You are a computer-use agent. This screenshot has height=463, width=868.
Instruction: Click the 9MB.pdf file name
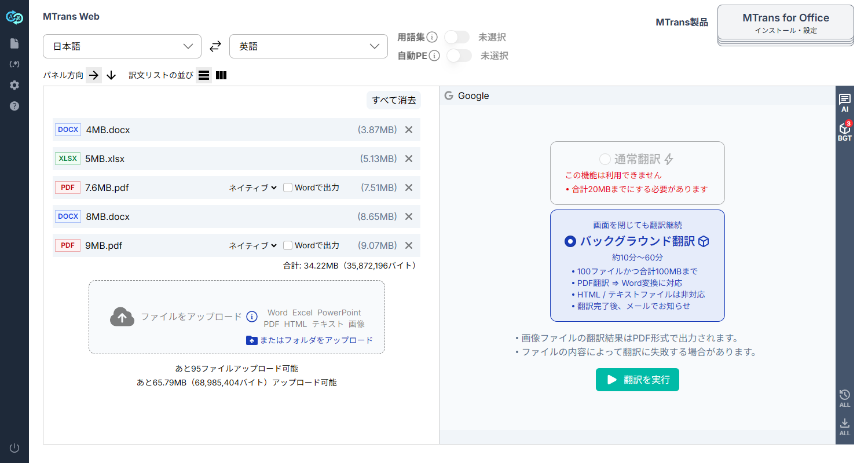tap(104, 245)
